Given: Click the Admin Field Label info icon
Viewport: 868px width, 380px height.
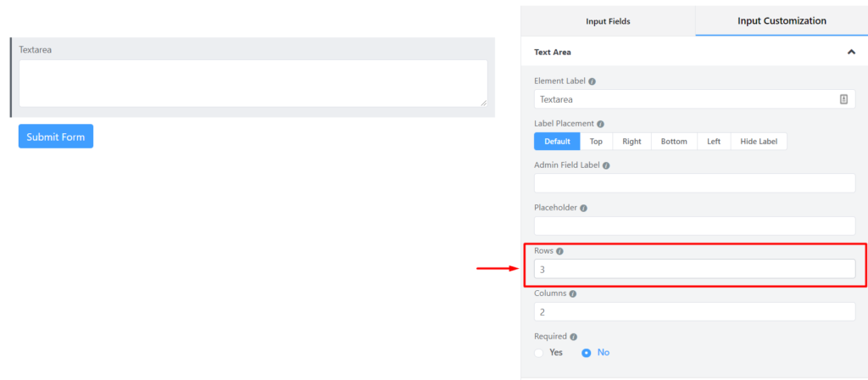Looking at the screenshot, I should pyautogui.click(x=605, y=165).
